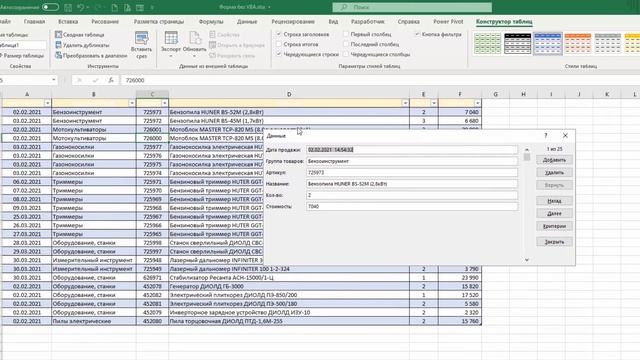Click the Обновить (Refresh) icon in the ribbon

coord(195,38)
